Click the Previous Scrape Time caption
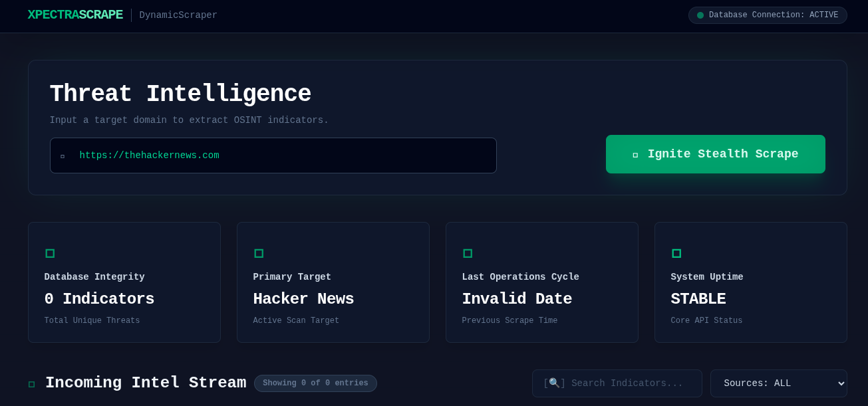The height and width of the screenshot is (406, 868). pos(509,321)
